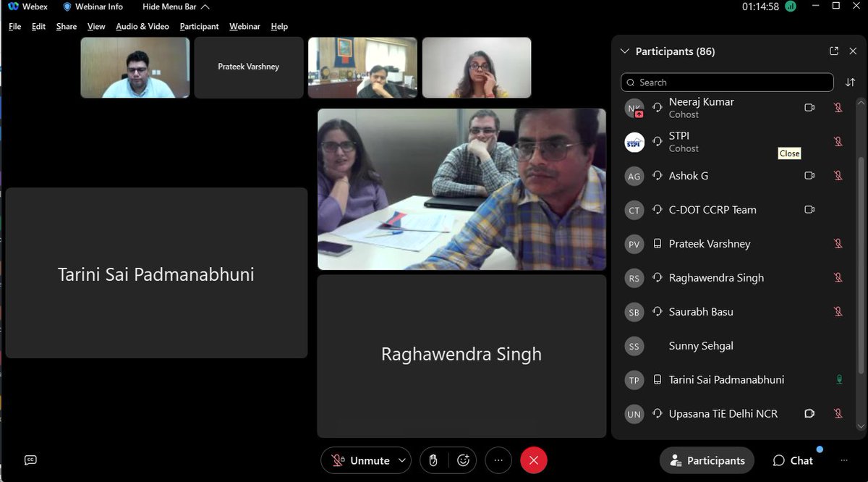868x482 pixels.
Task: Click Ashok G's AG avatar
Action: [x=634, y=176]
